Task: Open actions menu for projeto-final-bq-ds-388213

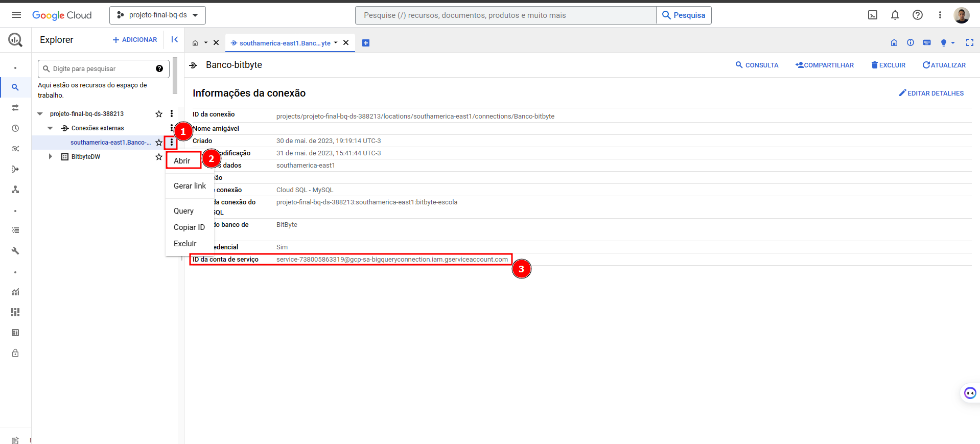Action: (x=172, y=113)
